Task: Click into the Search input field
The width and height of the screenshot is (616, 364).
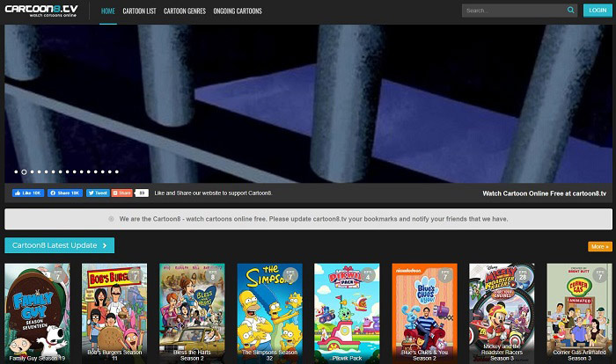Action: click(514, 11)
